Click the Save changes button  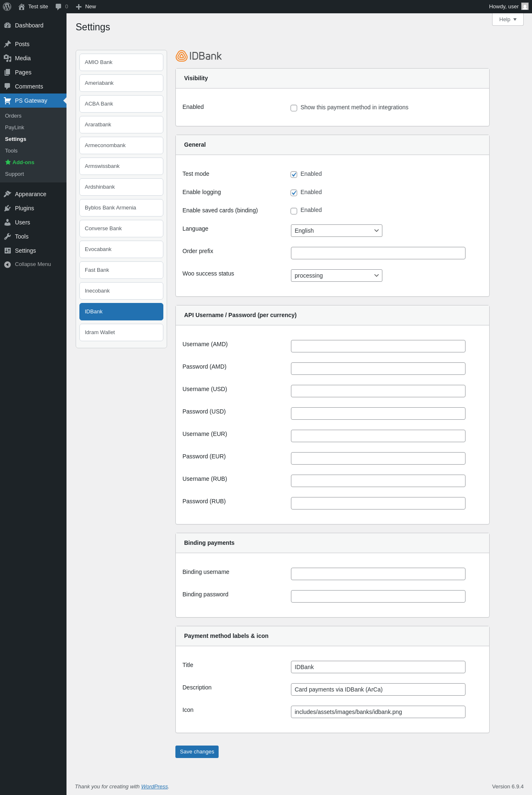pos(197,752)
